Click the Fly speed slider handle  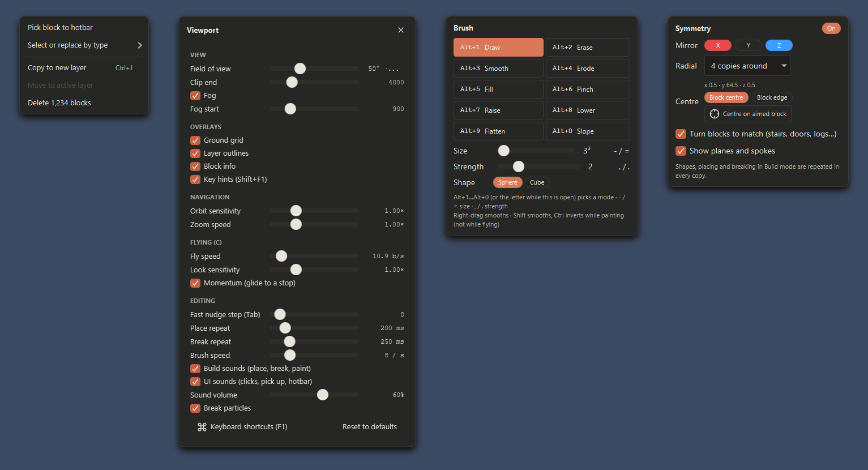tap(281, 256)
